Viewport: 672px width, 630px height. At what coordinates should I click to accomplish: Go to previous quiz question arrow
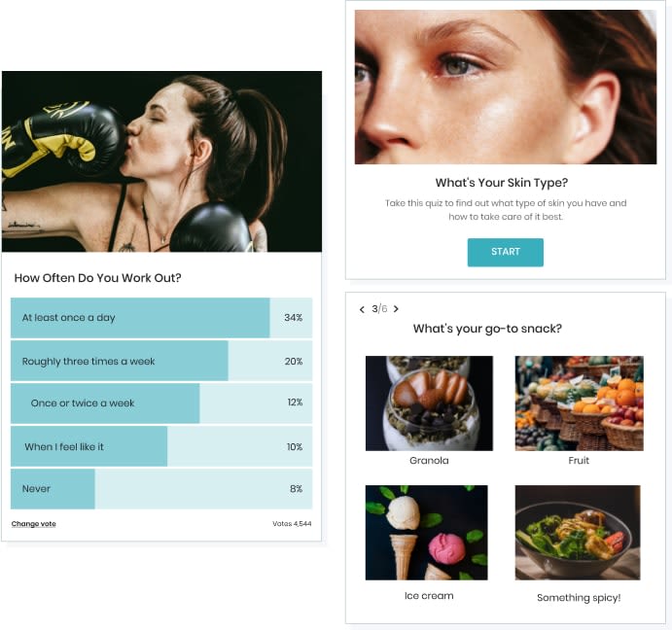pyautogui.click(x=362, y=309)
